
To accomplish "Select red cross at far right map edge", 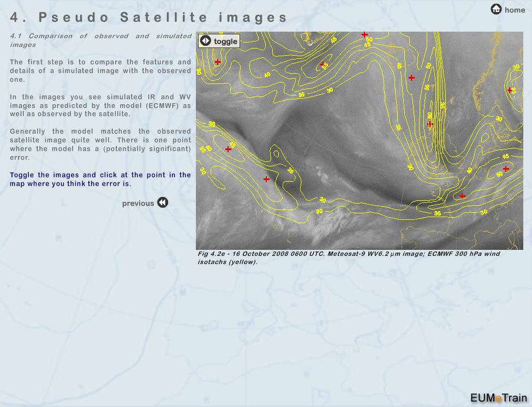I will (x=510, y=91).
